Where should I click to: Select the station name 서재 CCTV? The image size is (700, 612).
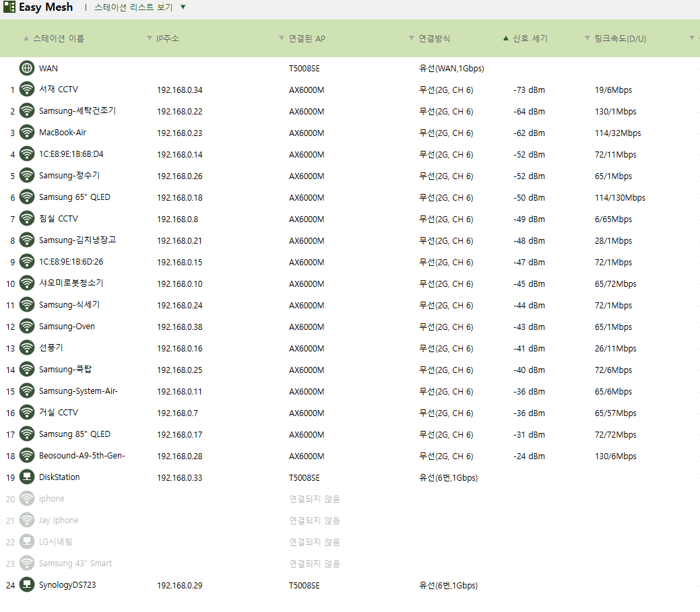(x=59, y=90)
